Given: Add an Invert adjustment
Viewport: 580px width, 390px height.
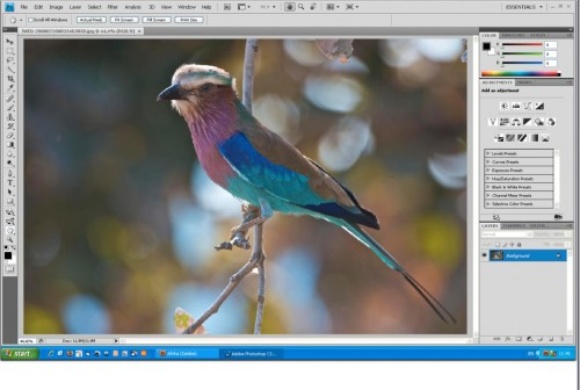Looking at the screenshot, I should [499, 138].
